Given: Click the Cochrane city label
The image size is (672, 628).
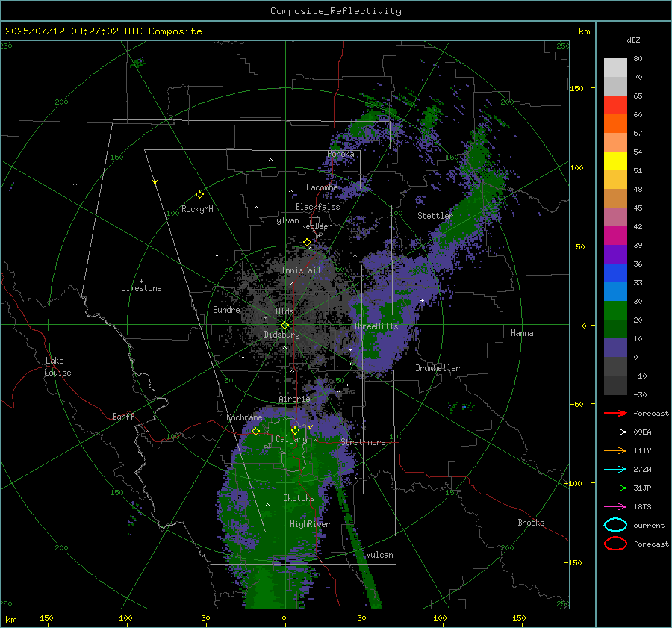Looking at the screenshot, I should point(244,417).
